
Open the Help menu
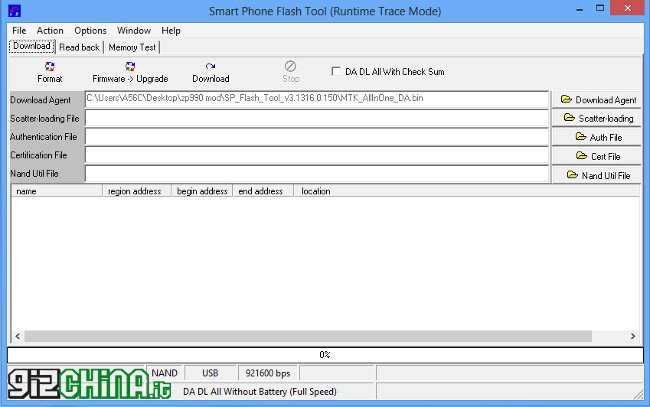[171, 31]
